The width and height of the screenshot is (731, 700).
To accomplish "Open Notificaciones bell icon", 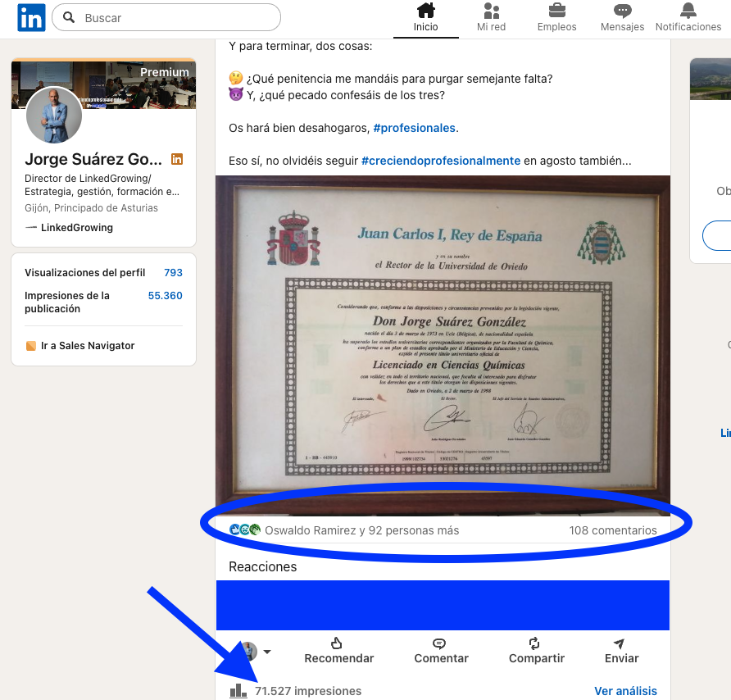I will point(688,11).
